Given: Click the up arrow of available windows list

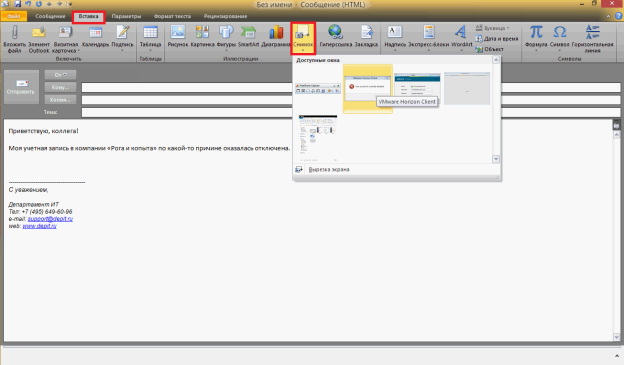Looking at the screenshot, I should [496, 60].
